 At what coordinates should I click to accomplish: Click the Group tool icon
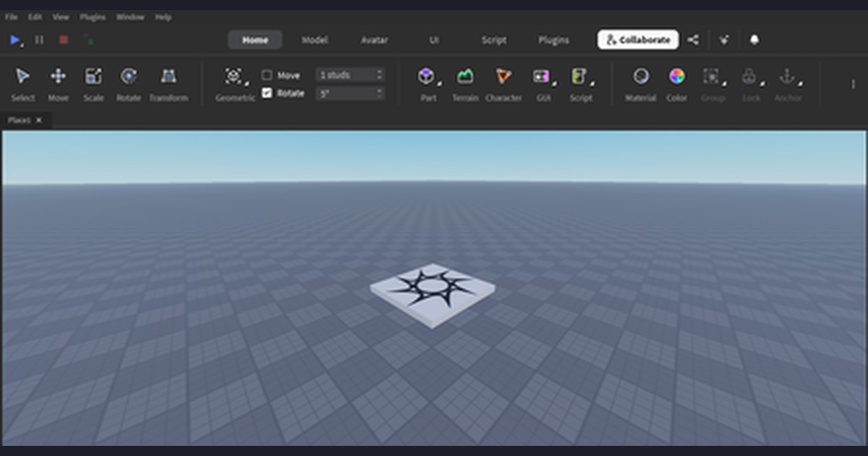[711, 76]
